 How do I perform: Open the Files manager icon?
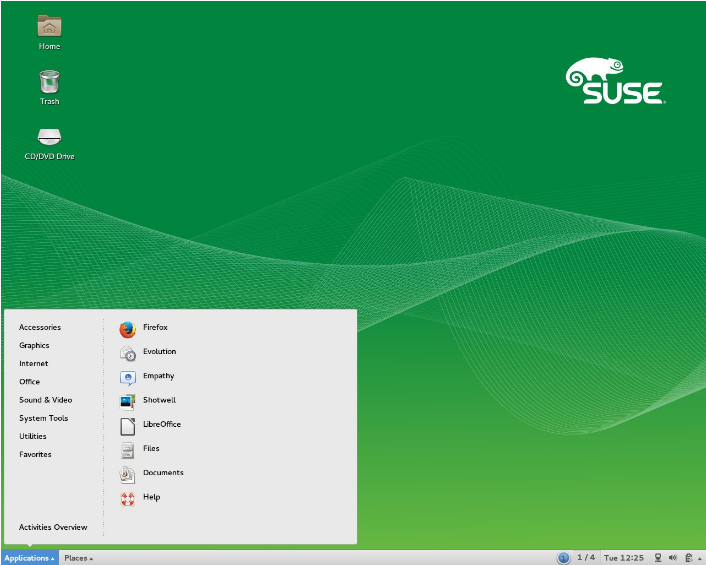127,451
